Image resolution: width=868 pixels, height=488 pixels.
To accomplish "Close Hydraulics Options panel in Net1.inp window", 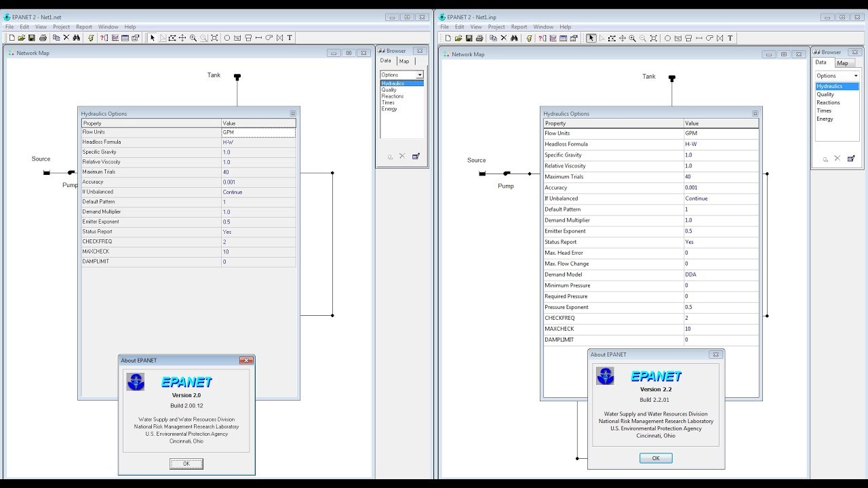I will (x=755, y=114).
